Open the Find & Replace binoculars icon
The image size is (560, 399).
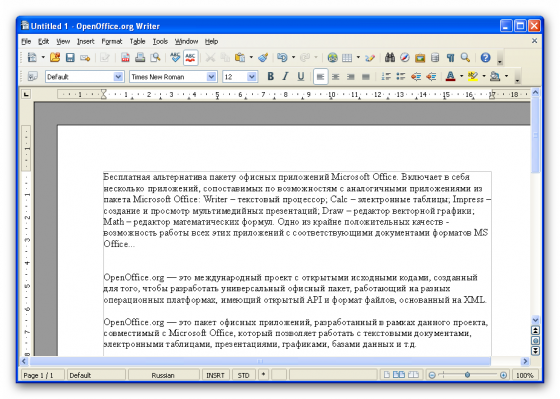tap(390, 58)
